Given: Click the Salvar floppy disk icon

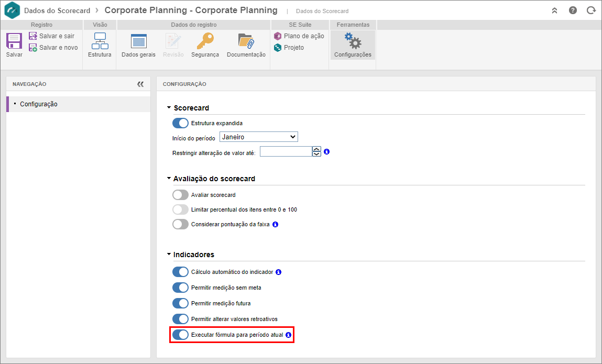Looking at the screenshot, I should (14, 41).
